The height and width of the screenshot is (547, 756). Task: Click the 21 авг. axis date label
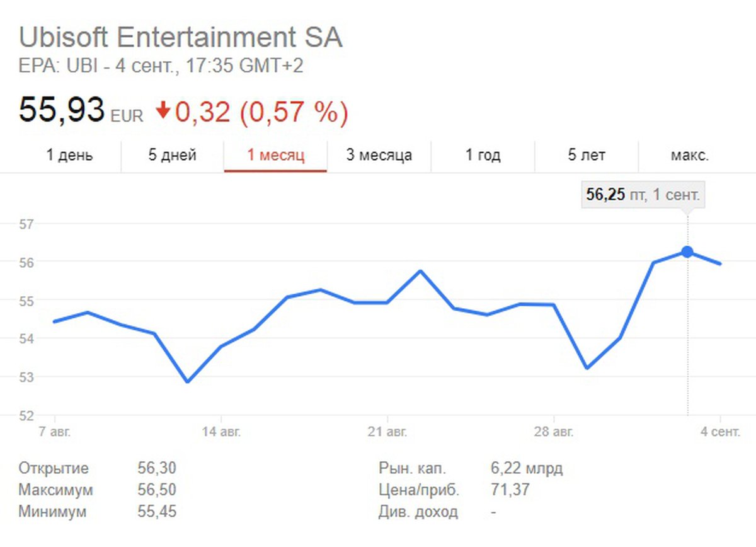click(x=387, y=432)
